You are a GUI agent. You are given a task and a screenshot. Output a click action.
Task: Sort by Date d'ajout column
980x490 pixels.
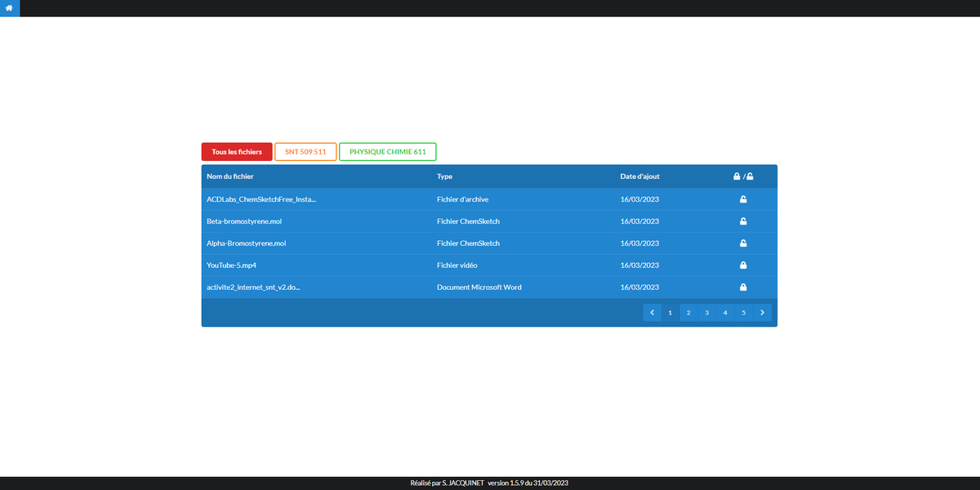(640, 176)
